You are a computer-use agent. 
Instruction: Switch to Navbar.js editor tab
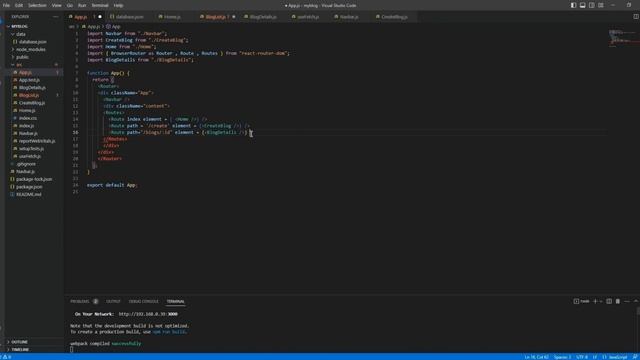pyautogui.click(x=349, y=17)
